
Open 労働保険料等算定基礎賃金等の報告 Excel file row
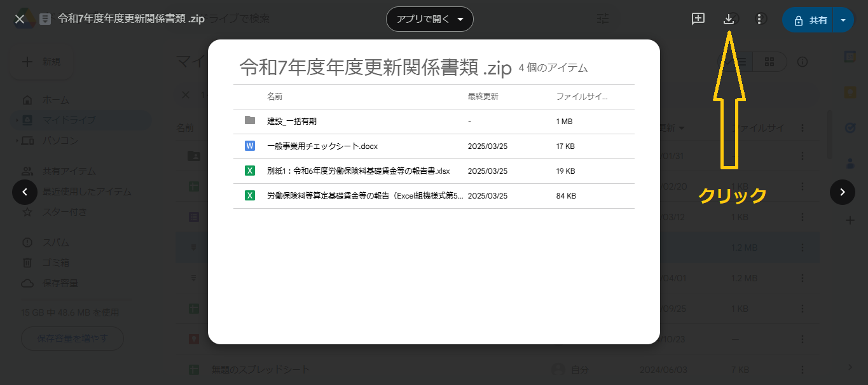coord(434,195)
